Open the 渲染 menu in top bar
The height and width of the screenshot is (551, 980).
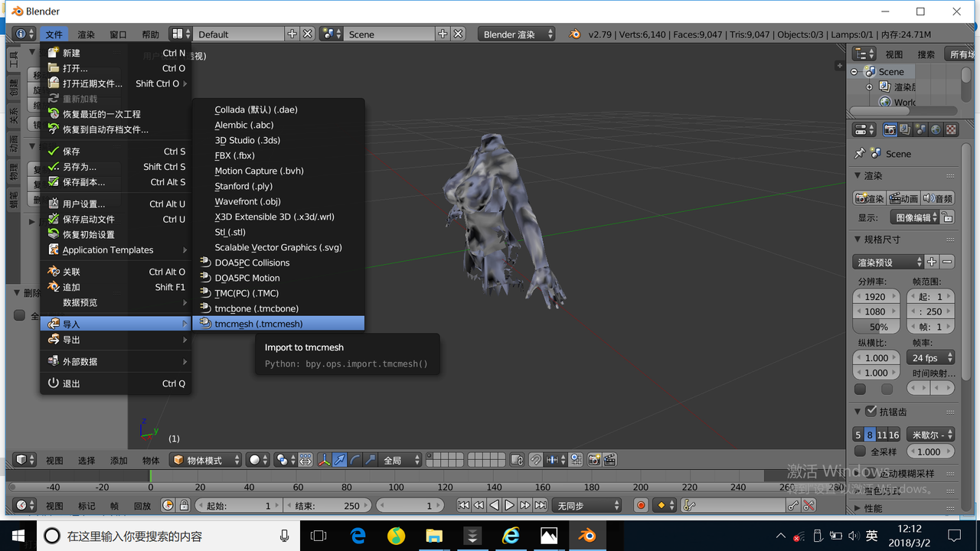coord(87,34)
